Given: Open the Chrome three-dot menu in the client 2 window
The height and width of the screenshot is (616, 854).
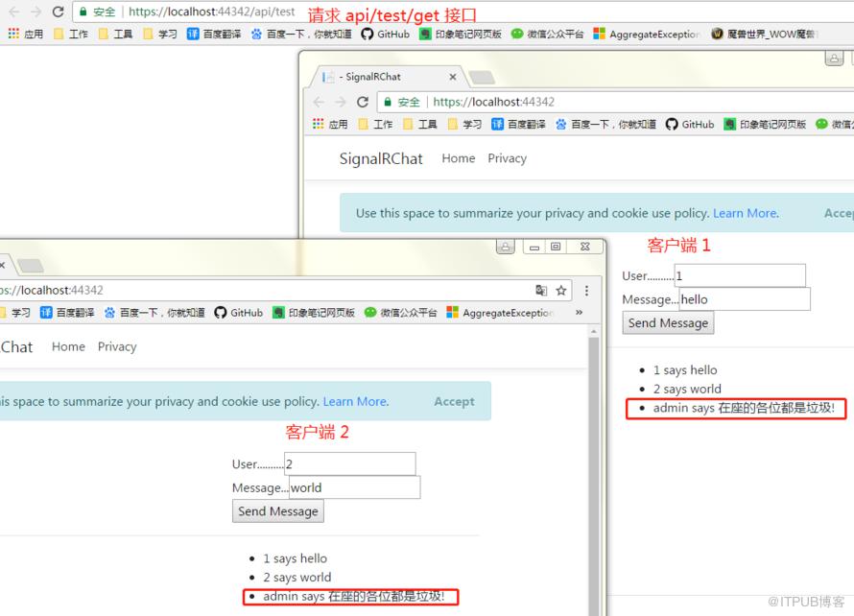Looking at the screenshot, I should 586,291.
